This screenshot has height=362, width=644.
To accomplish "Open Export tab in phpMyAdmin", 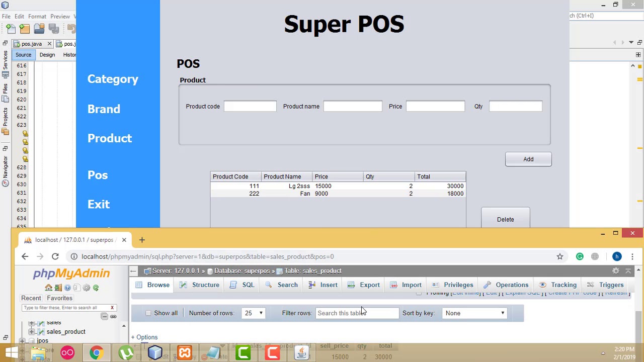I will (364, 285).
